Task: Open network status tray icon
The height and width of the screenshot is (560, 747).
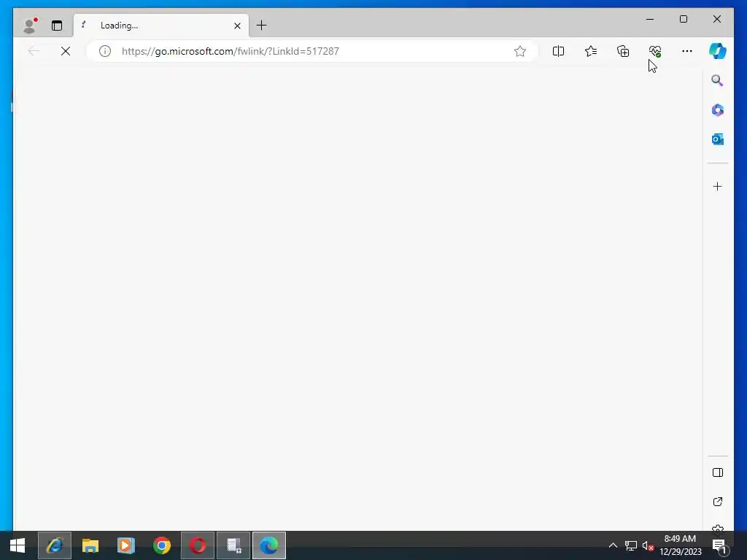Action: click(x=631, y=545)
